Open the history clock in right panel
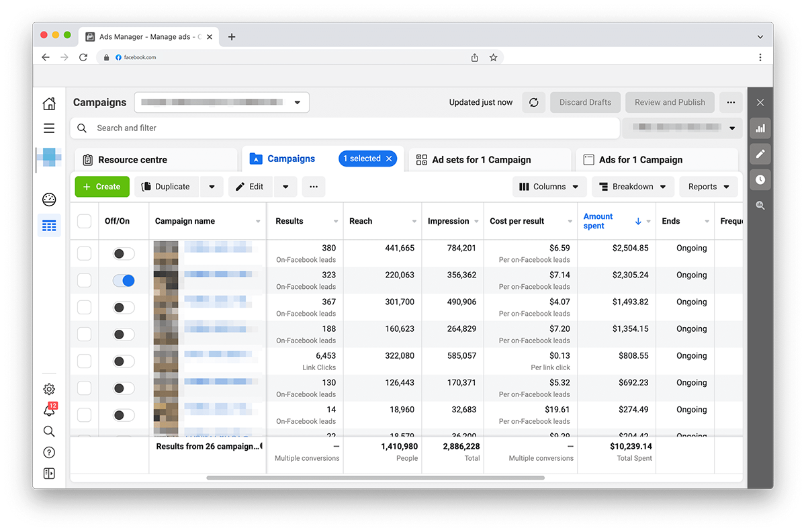Screen dimensions: 806x532 [760, 179]
